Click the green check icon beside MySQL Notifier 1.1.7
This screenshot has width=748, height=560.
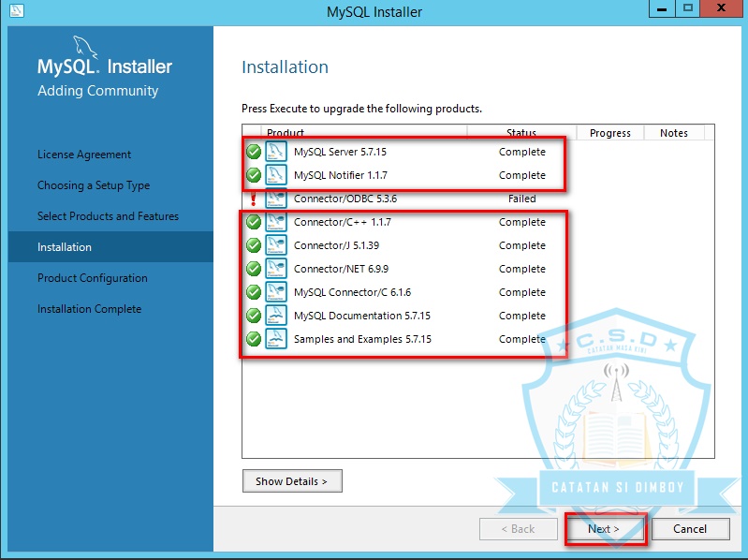[254, 175]
